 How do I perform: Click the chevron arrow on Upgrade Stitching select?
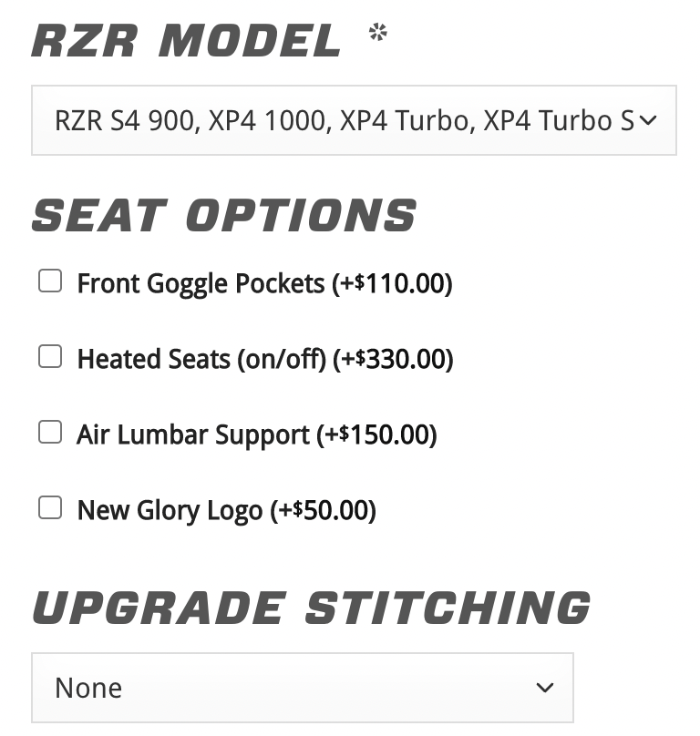point(545,688)
